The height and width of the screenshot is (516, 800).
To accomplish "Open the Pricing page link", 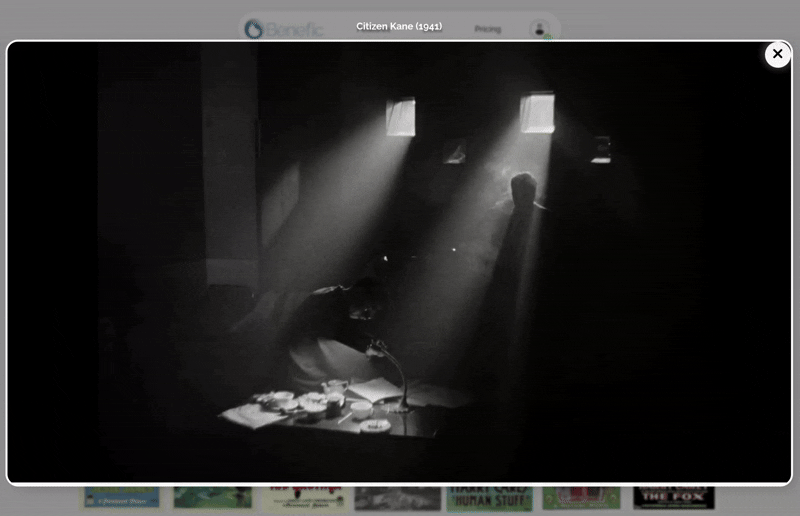I will (487, 29).
